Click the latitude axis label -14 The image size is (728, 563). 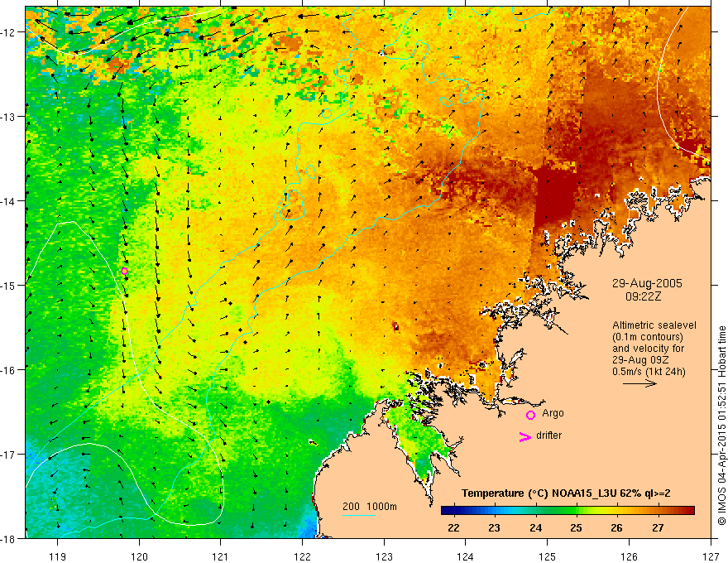point(10,201)
